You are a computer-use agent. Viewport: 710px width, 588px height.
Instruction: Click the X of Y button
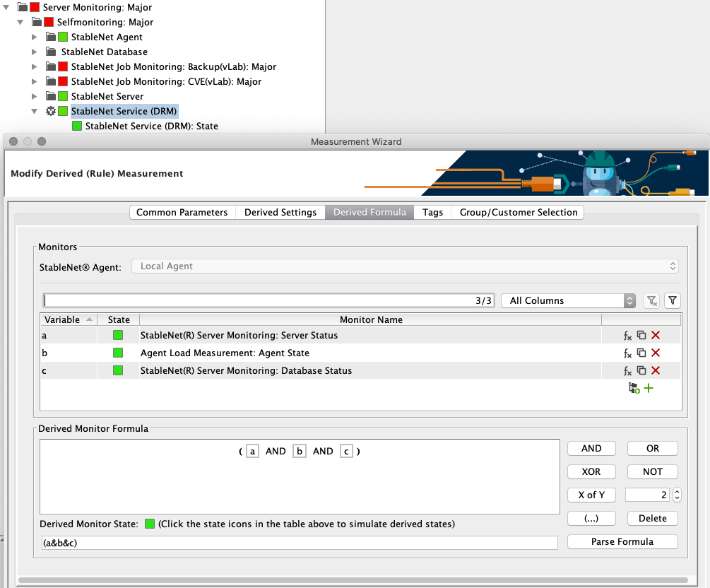click(x=591, y=495)
